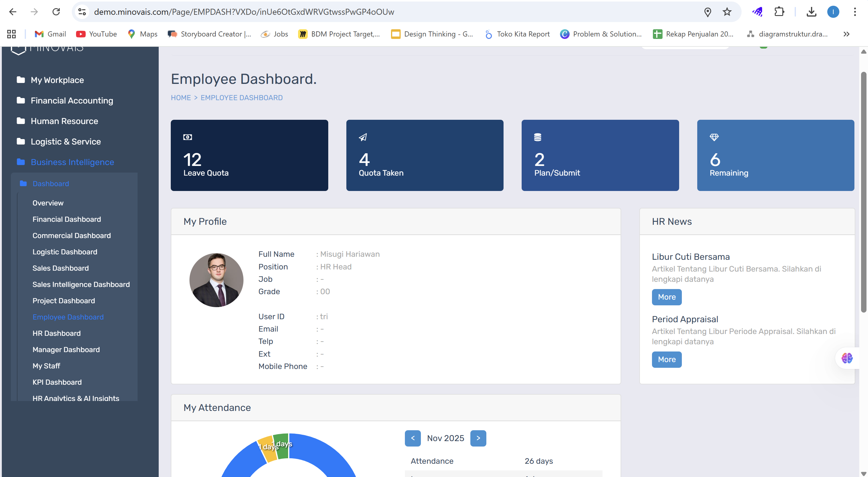Go to previous attendance month
868x477 pixels.
(x=412, y=438)
